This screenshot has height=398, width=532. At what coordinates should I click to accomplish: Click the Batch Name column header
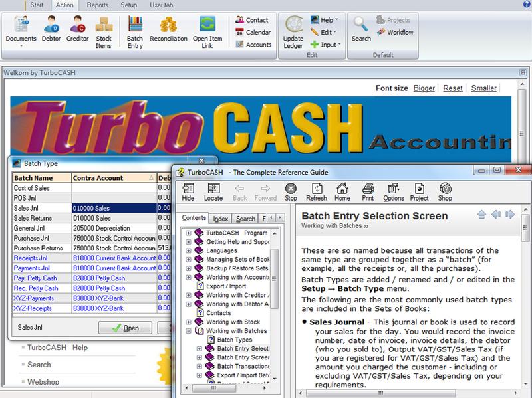point(42,178)
